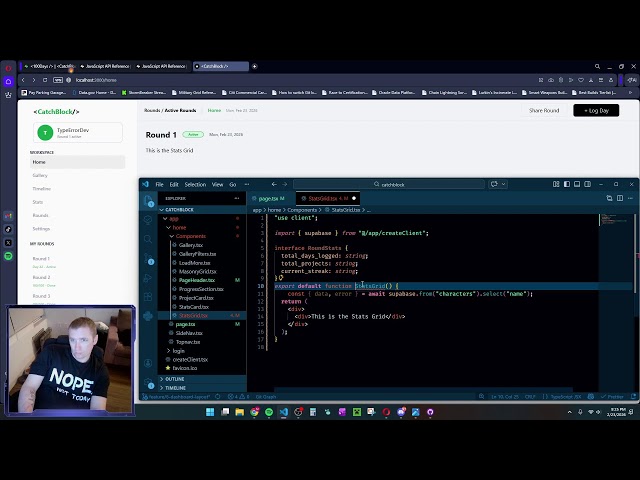Open the compare changes editor icon
This screenshot has height=480, width=640.
(609, 198)
